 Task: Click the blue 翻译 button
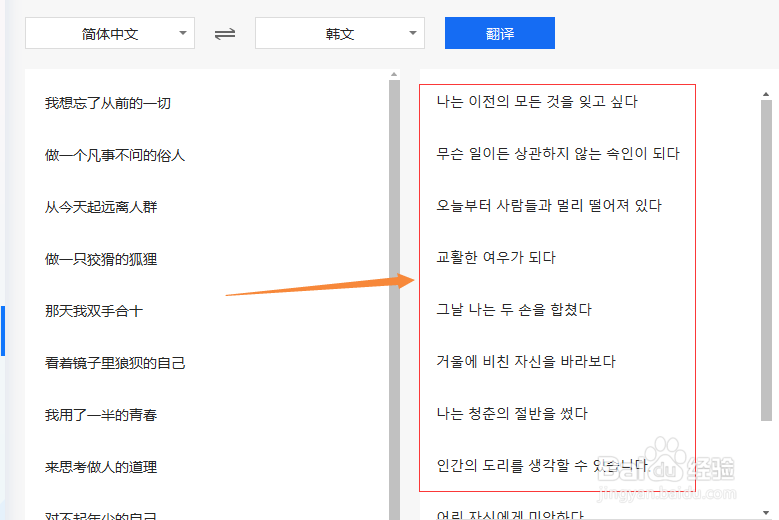point(500,33)
